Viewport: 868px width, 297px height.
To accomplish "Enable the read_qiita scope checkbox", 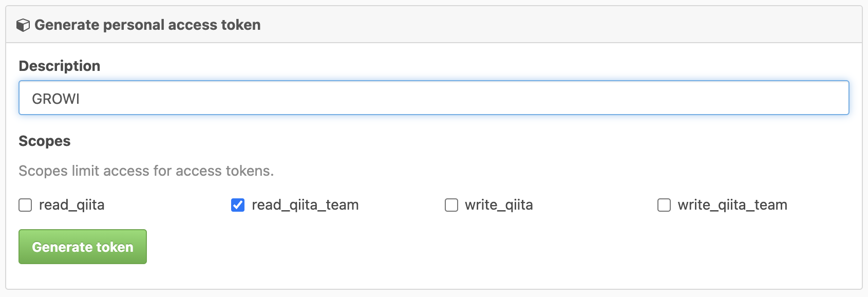I will point(25,205).
